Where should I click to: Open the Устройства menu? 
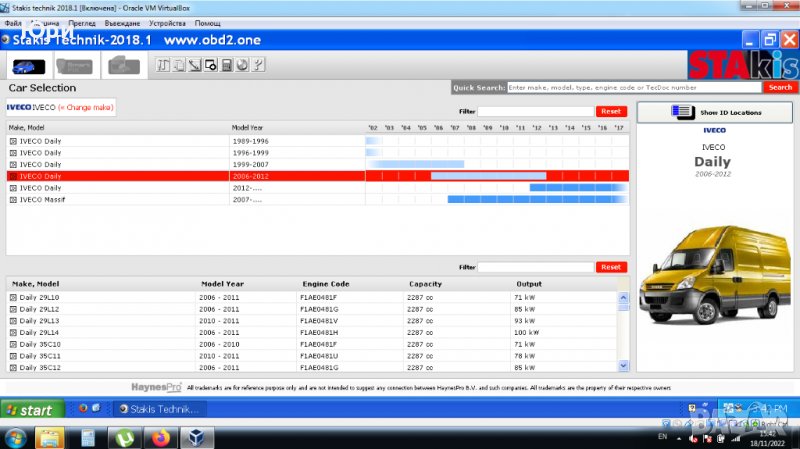point(166,22)
